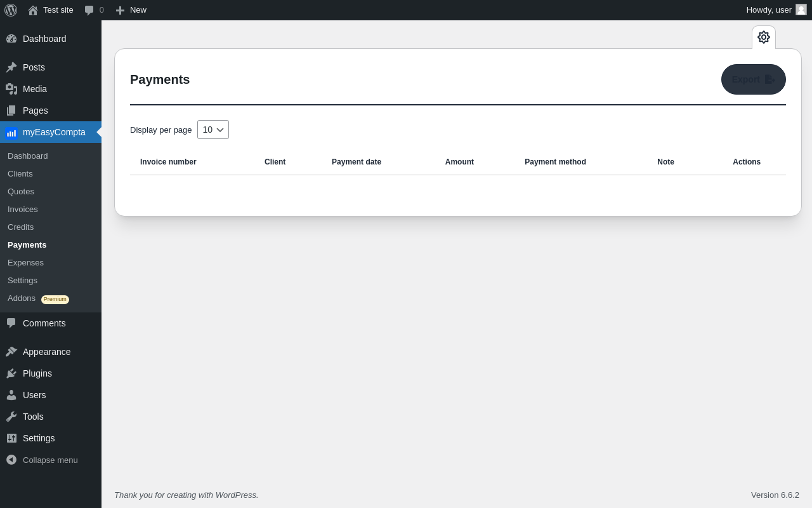The height and width of the screenshot is (508, 812).
Task: Open the Clients submenu link
Action: (x=20, y=173)
